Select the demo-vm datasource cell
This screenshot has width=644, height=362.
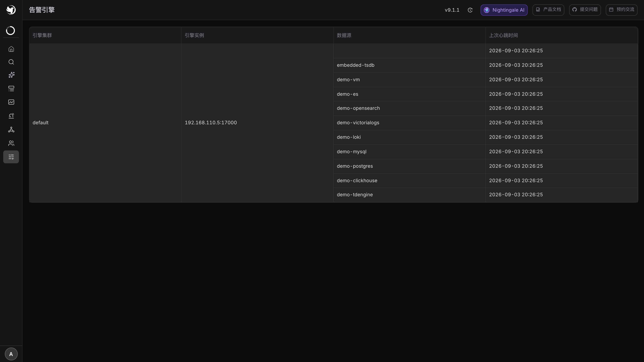click(x=410, y=80)
